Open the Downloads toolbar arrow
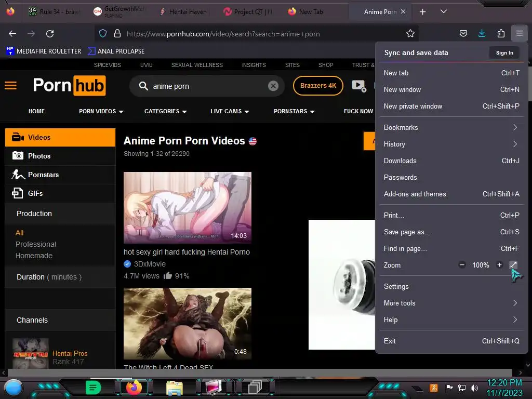 click(x=482, y=33)
